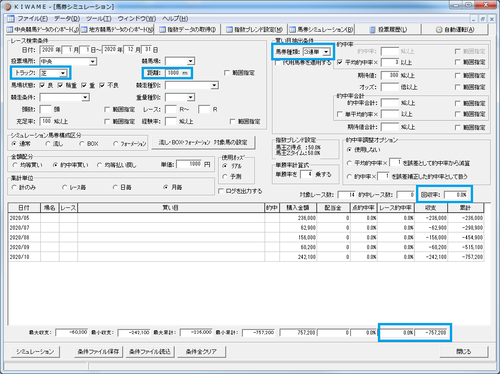Open 指数ブレンド設定 from the toolbar
Viewport: 500px width, 374px height.
[254, 30]
